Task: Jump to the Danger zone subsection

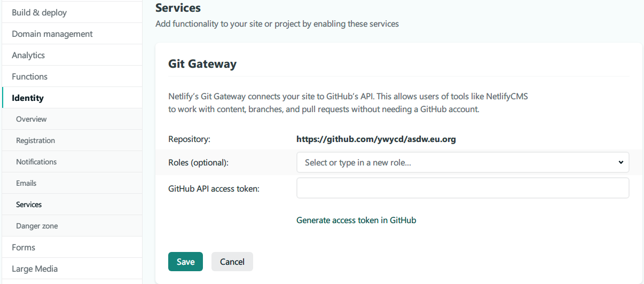Action: point(37,226)
